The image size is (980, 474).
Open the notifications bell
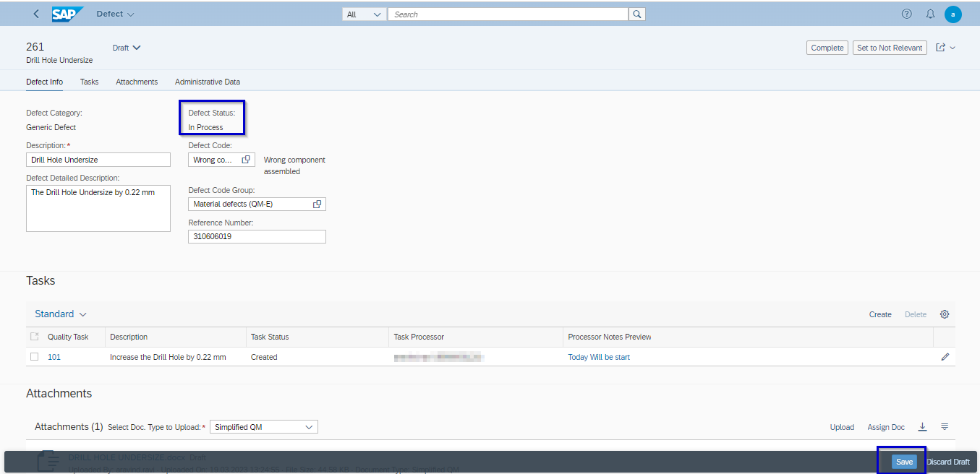930,14
